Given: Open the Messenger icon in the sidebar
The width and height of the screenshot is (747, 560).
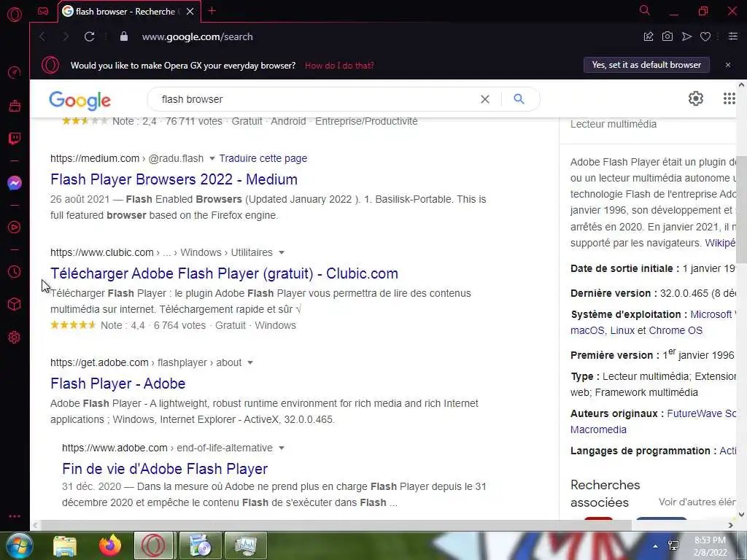Looking at the screenshot, I should [x=15, y=183].
